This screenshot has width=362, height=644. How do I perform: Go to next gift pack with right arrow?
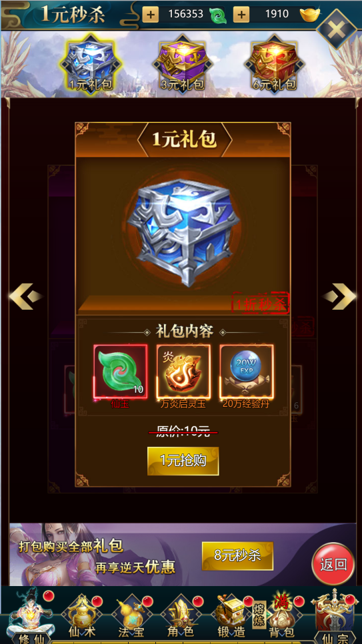(x=339, y=296)
